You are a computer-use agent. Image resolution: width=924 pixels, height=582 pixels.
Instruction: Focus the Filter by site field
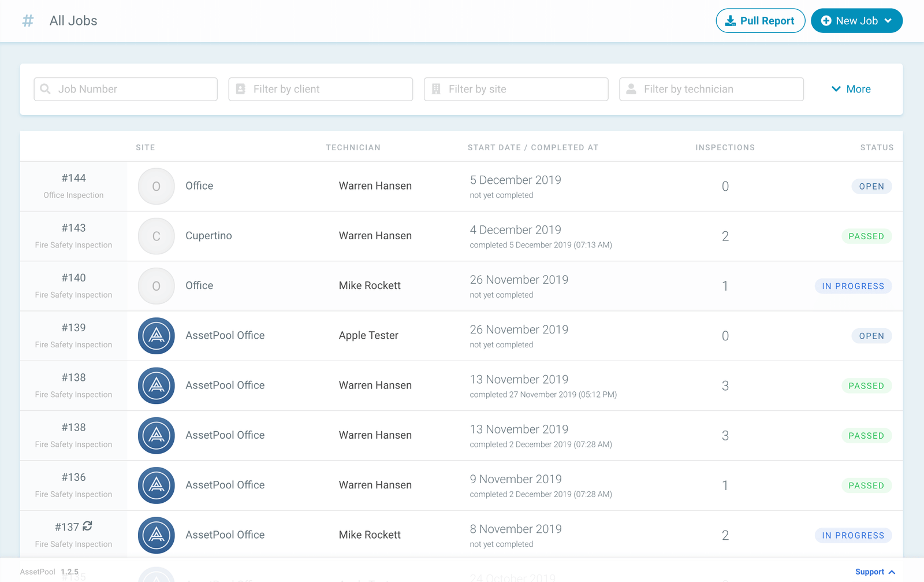click(516, 89)
